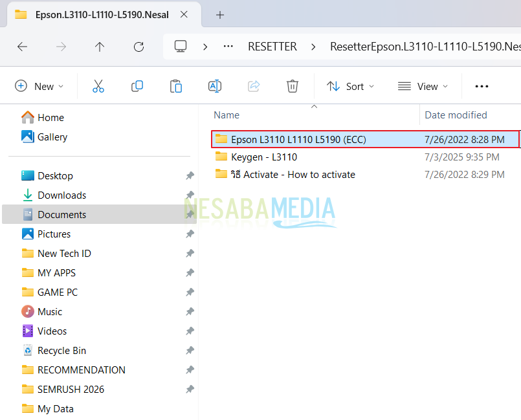The image size is (521, 420).
Task: Click RESETTER in the address breadcrumb
Action: click(272, 47)
